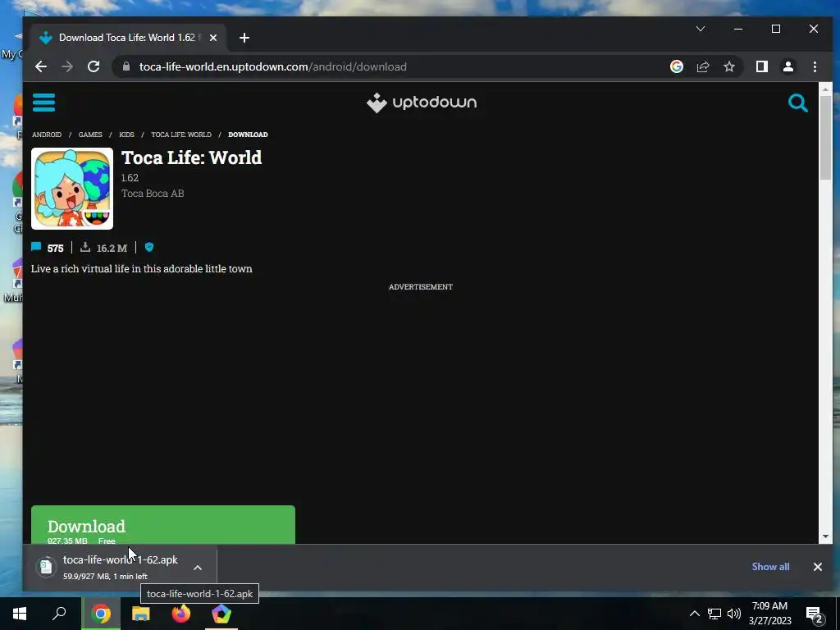This screenshot has height=630, width=840.
Task: Click the comments bubble icon next to 575
Action: click(x=36, y=247)
